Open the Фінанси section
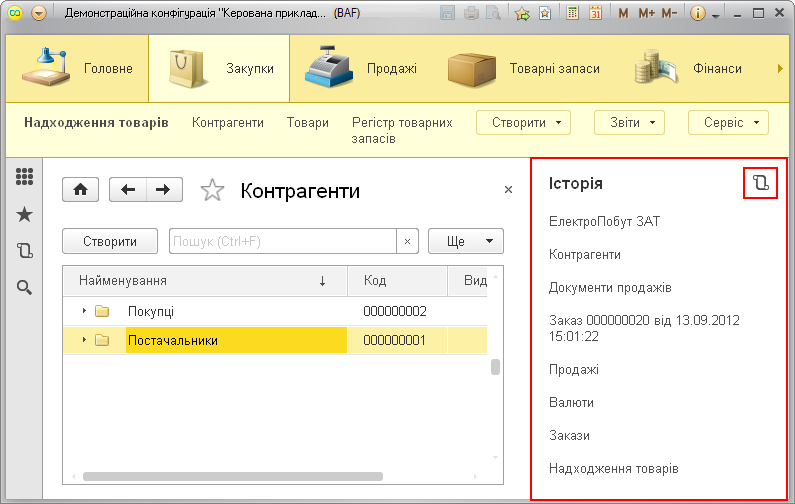Screen dimensions: 795x504 [689, 68]
